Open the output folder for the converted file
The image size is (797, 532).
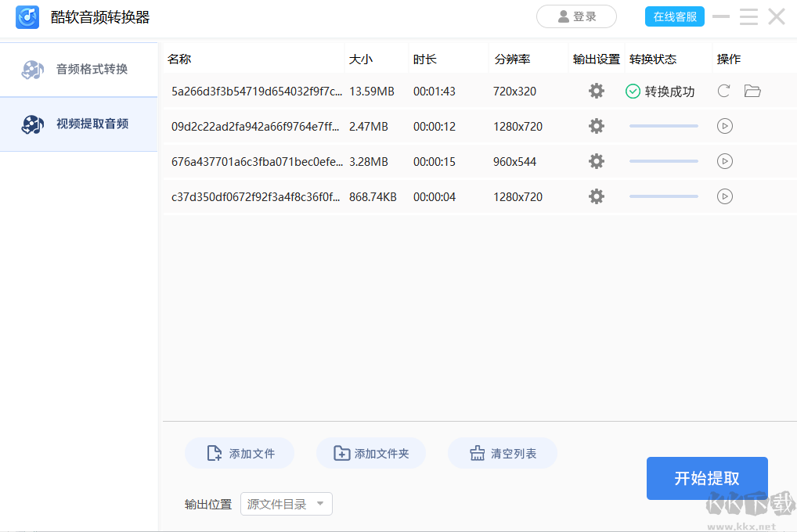tap(752, 91)
